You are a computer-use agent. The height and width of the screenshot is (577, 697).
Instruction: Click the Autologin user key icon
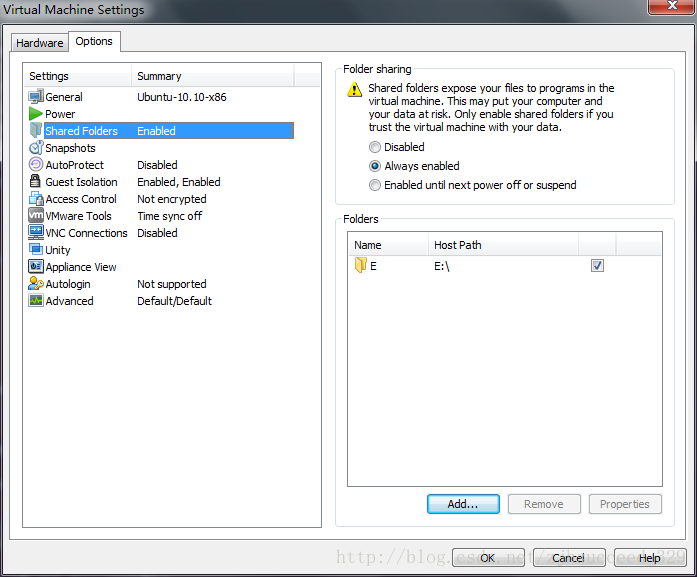(36, 283)
